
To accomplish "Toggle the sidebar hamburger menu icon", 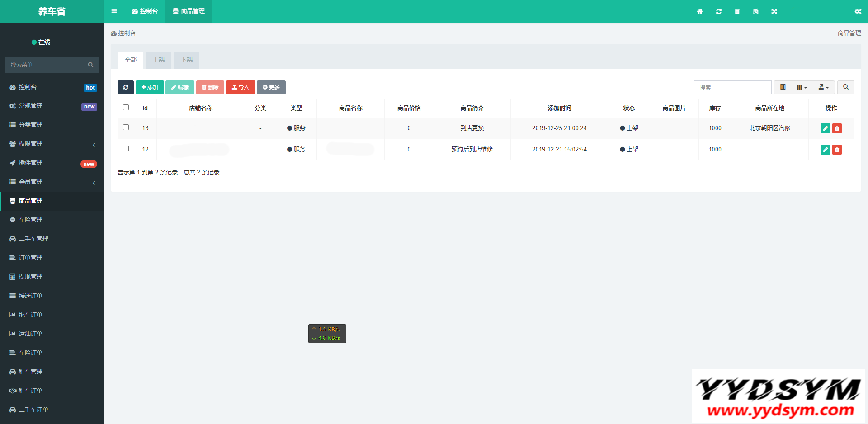I will pos(114,11).
